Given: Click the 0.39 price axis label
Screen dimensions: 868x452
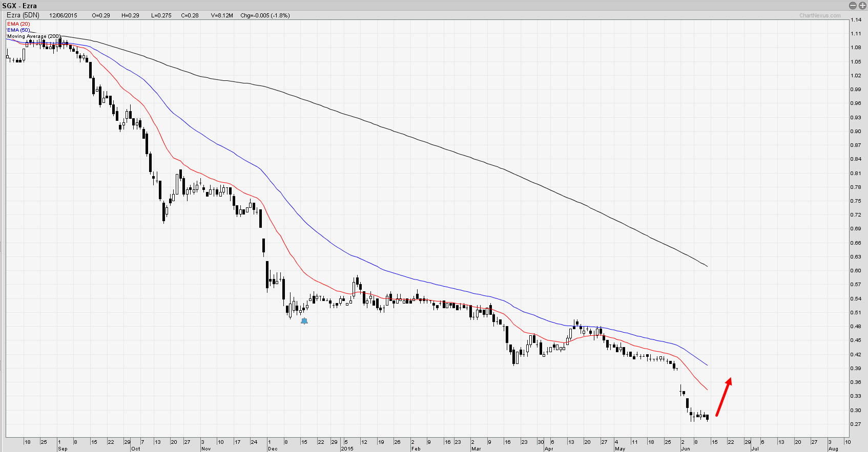Looking at the screenshot, I should (x=856, y=369).
